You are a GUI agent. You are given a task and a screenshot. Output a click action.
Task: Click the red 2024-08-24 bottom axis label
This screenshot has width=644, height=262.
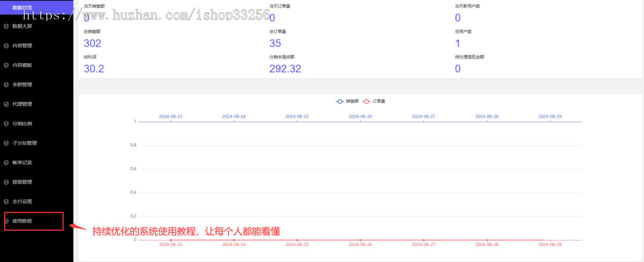tap(234, 244)
